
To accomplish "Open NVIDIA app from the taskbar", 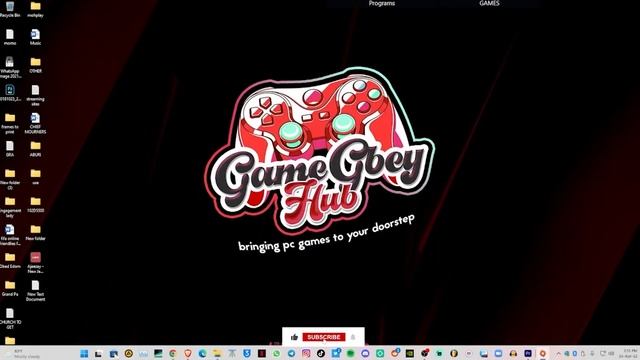I will click(409, 353).
